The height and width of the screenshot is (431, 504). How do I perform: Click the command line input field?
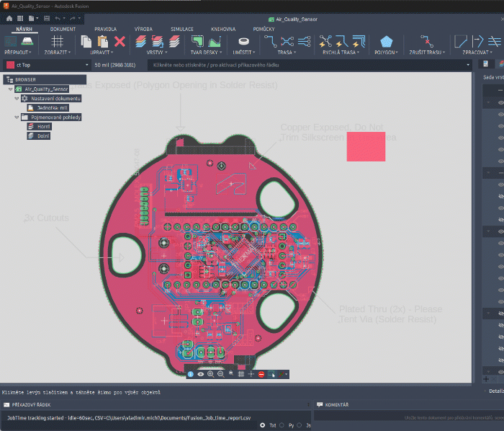[309, 65]
